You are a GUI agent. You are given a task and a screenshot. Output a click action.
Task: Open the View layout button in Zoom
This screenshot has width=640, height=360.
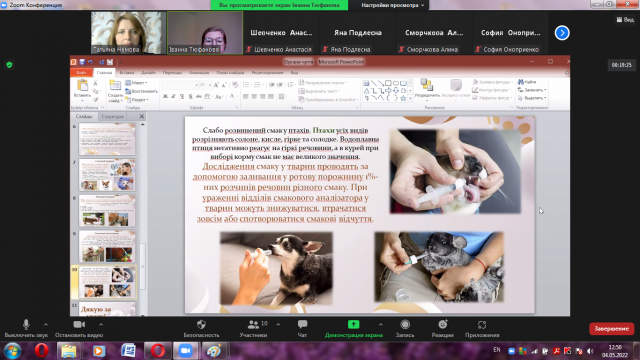tap(625, 20)
